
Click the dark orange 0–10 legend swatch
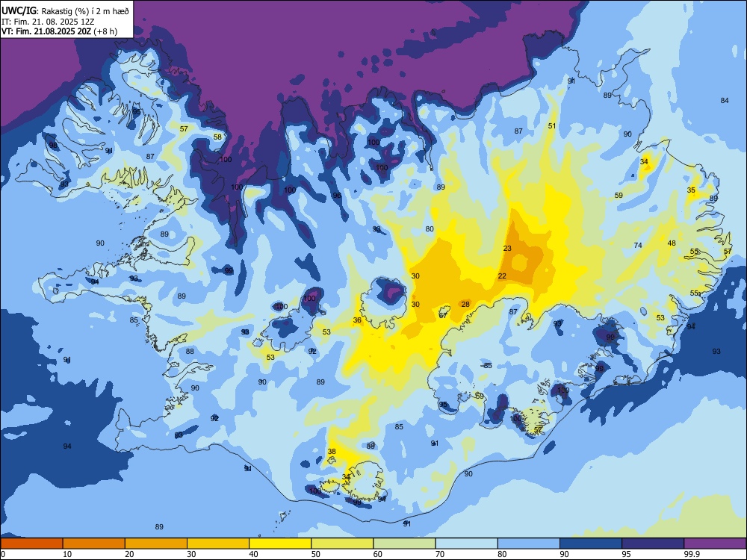[x=31, y=544]
